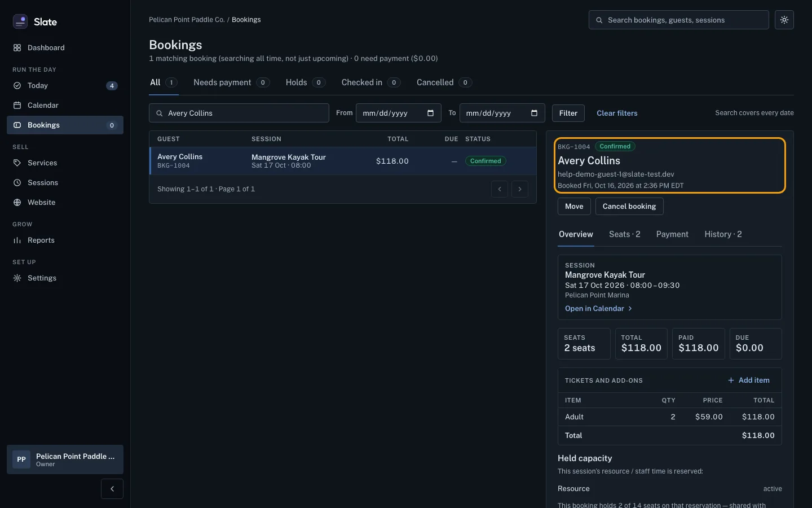The height and width of the screenshot is (508, 812).
Task: Open Services in the sidebar
Action: click(x=65, y=163)
